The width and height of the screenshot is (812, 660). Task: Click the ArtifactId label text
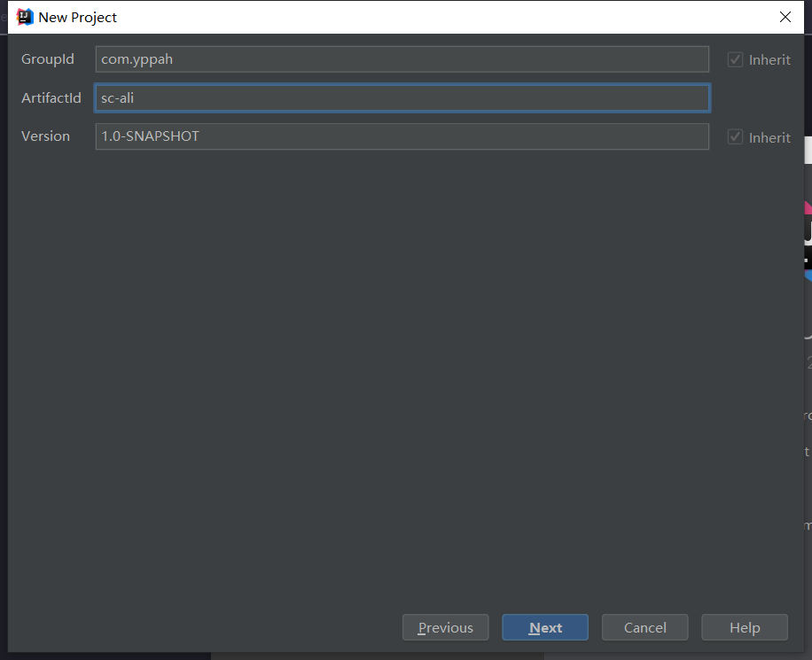51,97
